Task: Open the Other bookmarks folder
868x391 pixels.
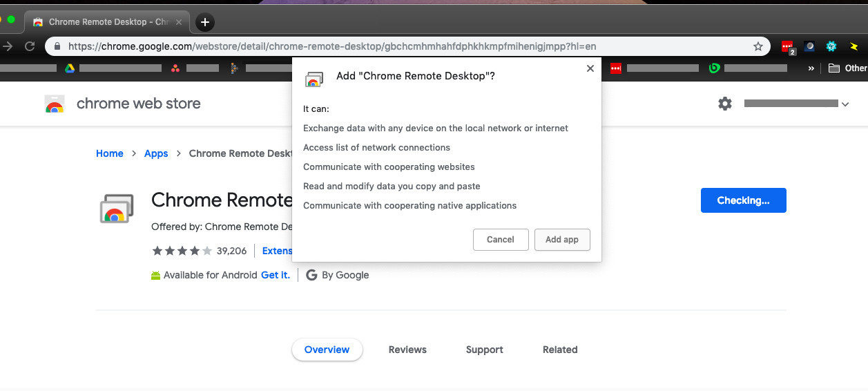Action: pyautogui.click(x=848, y=68)
